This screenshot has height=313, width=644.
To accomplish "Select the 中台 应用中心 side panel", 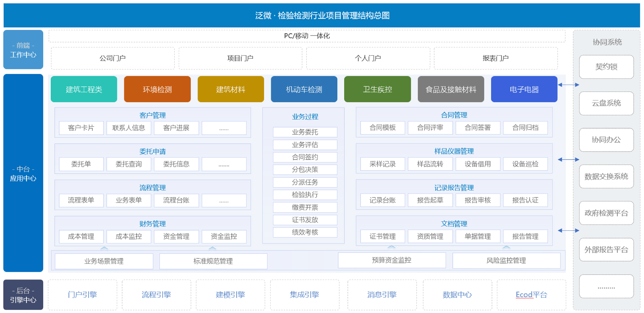I will pyautogui.click(x=23, y=173).
